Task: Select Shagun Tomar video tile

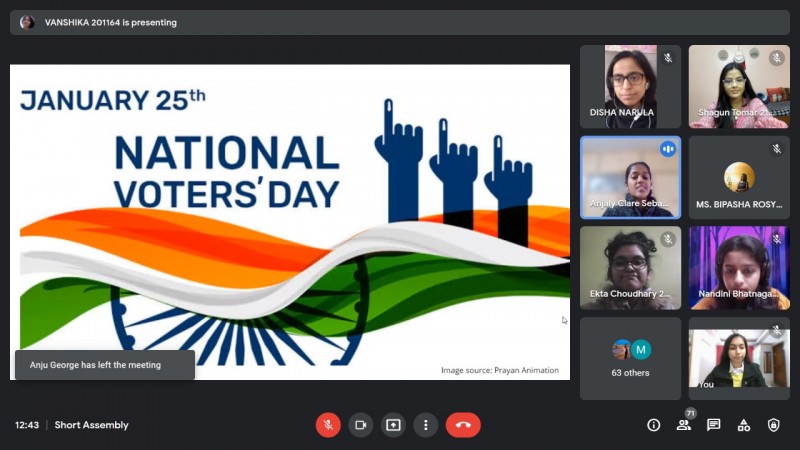Action: tap(739, 86)
